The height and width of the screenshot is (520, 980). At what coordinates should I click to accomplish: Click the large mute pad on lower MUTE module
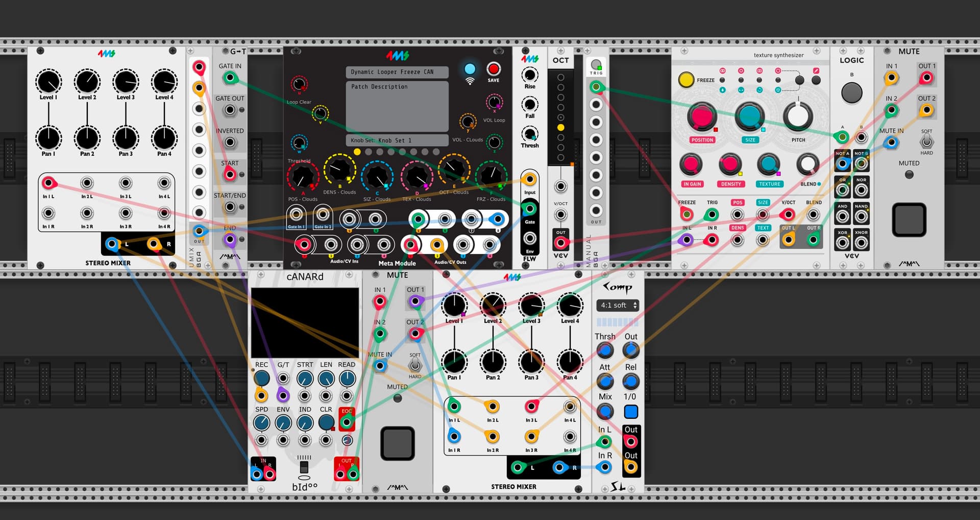pos(398,443)
